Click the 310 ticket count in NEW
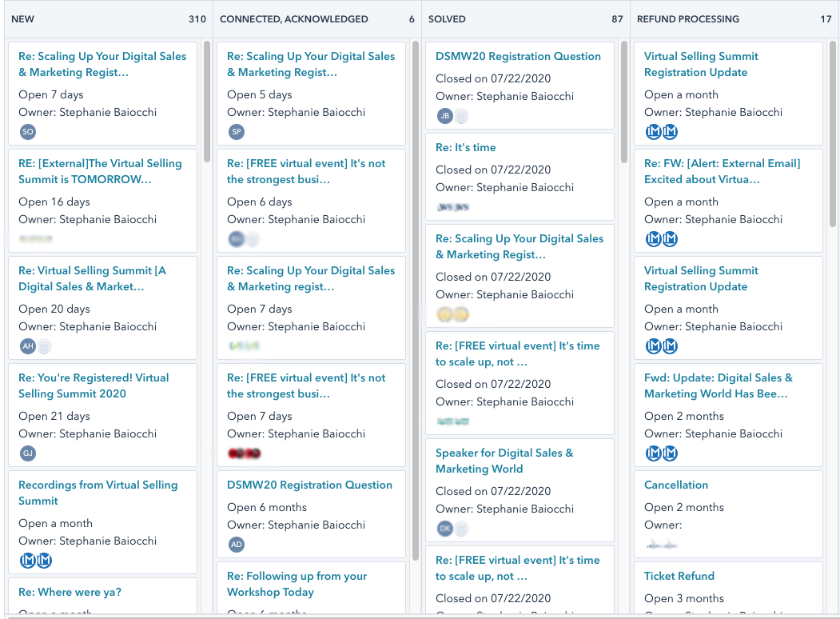The height and width of the screenshot is (619, 840). tap(197, 18)
